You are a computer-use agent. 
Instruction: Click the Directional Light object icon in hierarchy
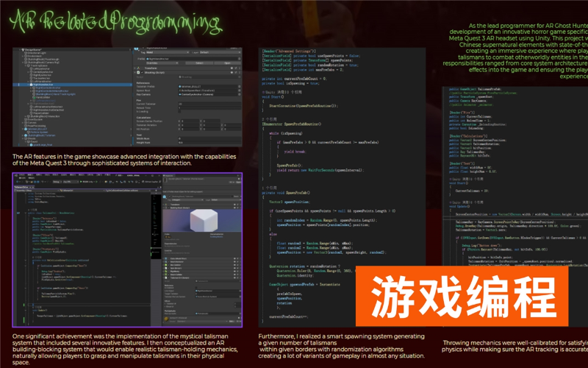[26, 53]
